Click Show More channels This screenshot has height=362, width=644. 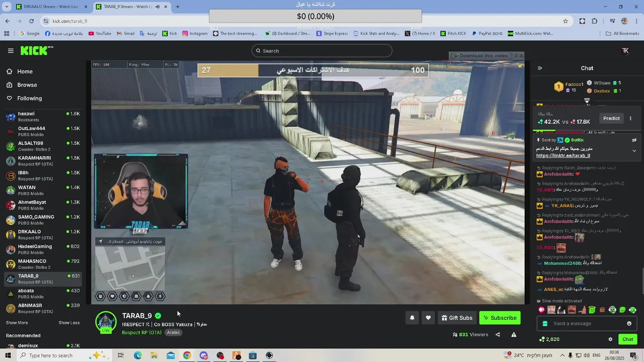pyautogui.click(x=17, y=323)
